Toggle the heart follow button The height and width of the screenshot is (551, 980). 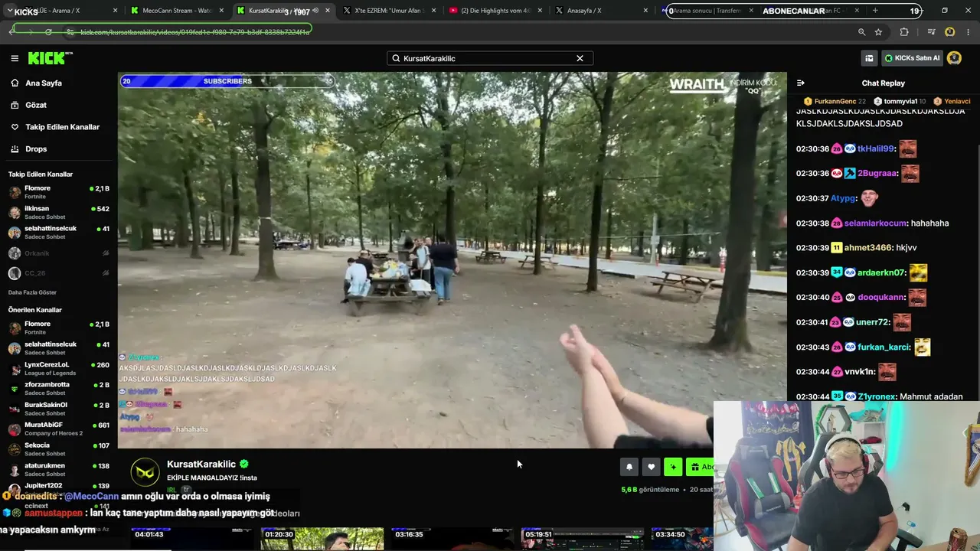(652, 467)
